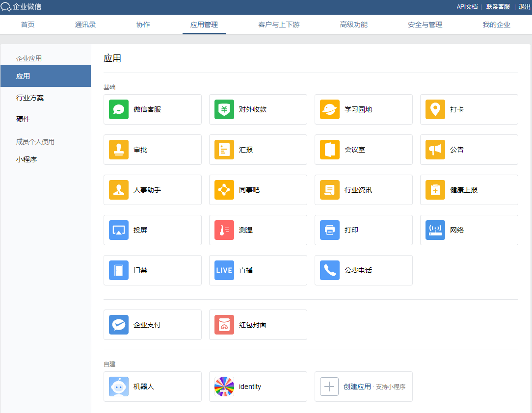
Task: Open the 学习园地 planet icon
Action: (330, 109)
